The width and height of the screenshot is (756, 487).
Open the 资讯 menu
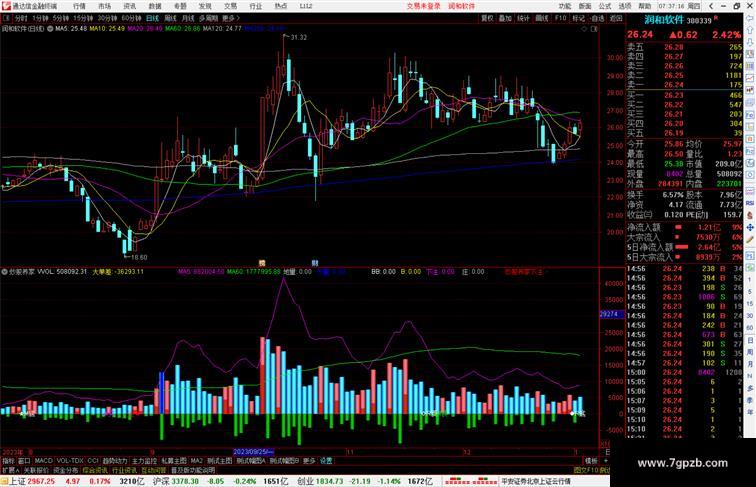pyautogui.click(x=129, y=6)
